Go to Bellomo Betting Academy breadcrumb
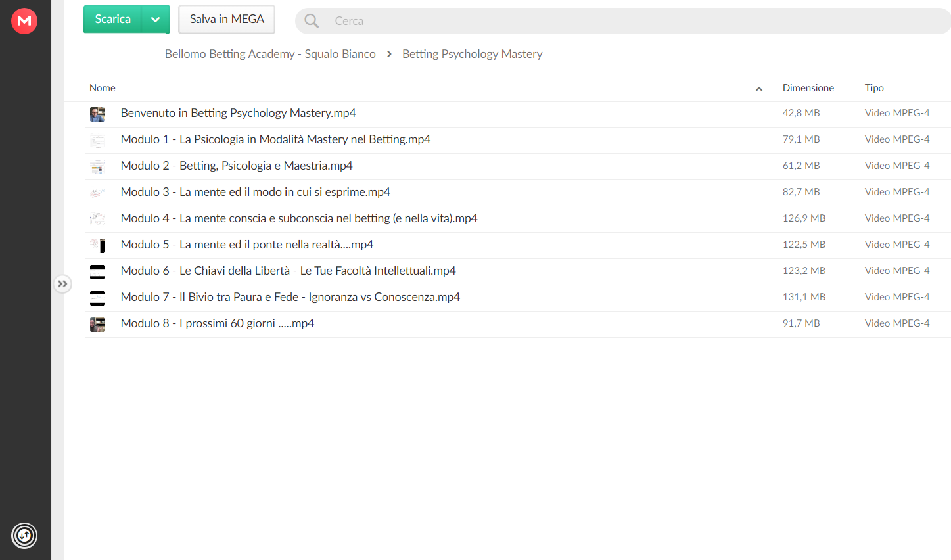This screenshot has height=560, width=951. coord(270,54)
